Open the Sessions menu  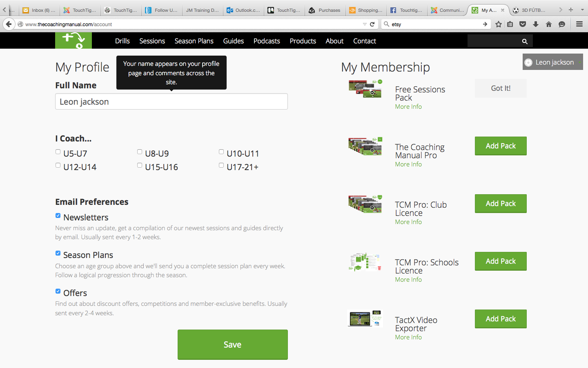coord(152,41)
